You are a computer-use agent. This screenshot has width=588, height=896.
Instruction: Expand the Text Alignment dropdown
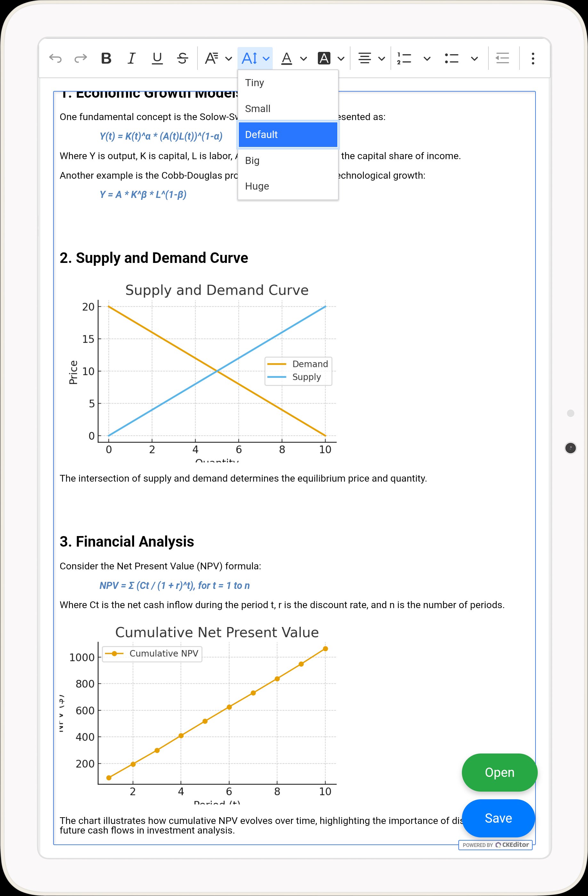coord(371,58)
